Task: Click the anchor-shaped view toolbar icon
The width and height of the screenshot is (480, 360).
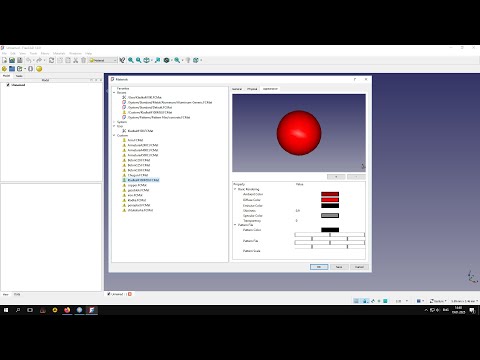Action: point(146,60)
